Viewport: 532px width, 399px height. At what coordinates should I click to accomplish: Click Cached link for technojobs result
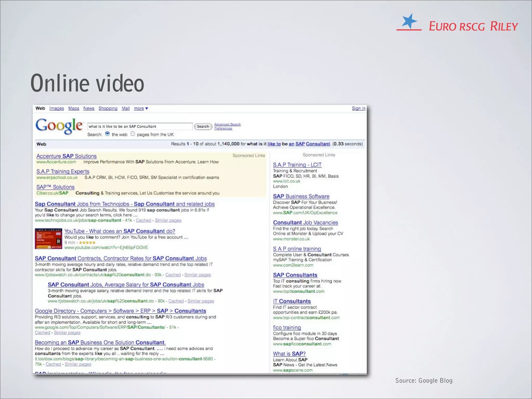(143, 220)
